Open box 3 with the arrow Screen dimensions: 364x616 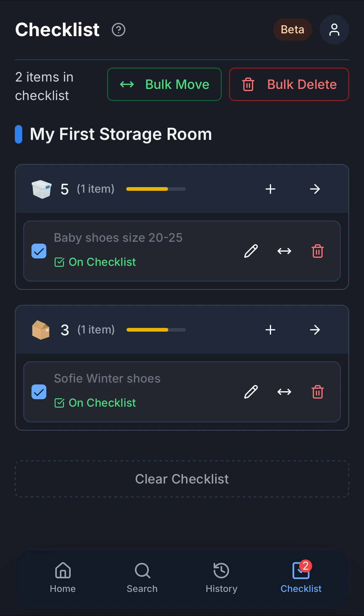(315, 330)
